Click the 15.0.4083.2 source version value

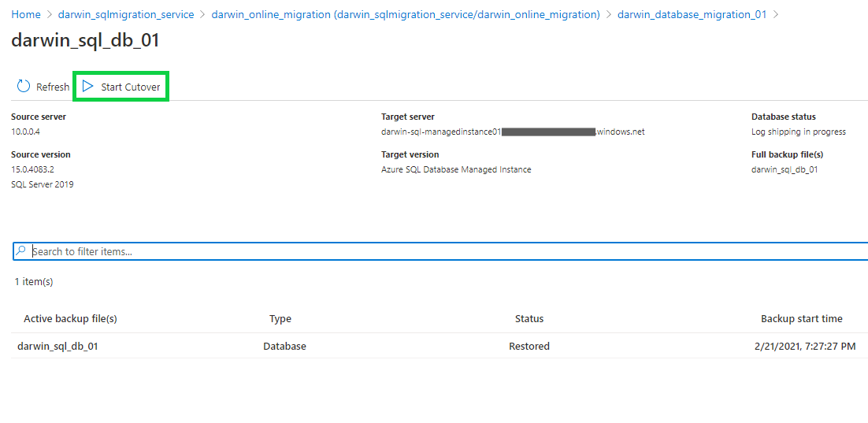[32, 170]
